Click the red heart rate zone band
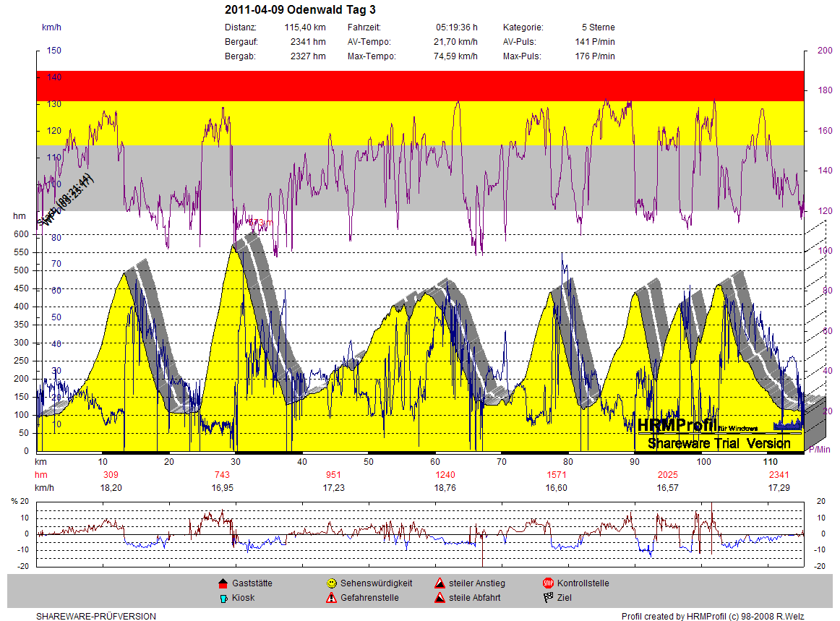The image size is (840, 621). pyautogui.click(x=419, y=85)
